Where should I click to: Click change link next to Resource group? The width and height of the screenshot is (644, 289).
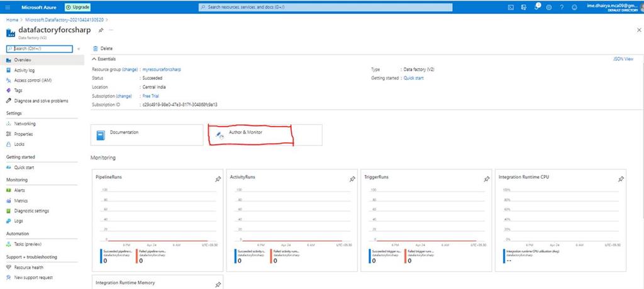pyautogui.click(x=130, y=69)
